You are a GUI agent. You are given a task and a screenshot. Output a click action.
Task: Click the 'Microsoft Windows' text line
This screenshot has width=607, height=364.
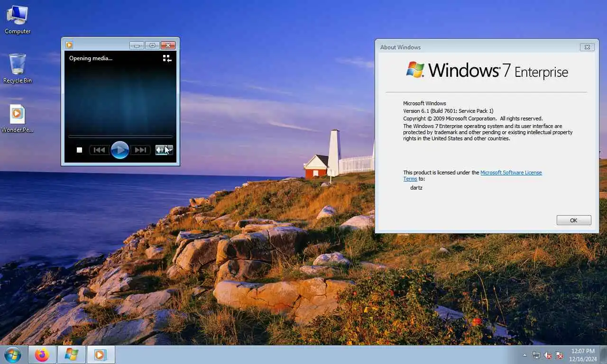(x=424, y=103)
